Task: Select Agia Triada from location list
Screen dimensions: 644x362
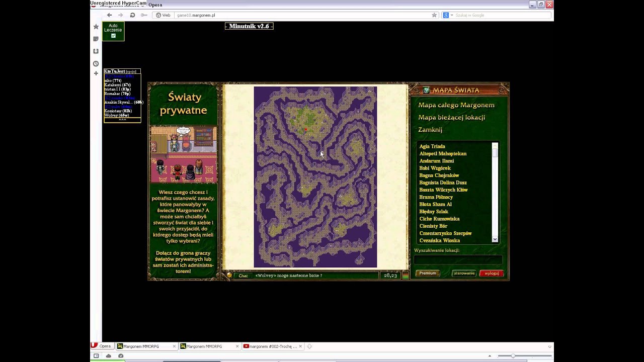Action: click(x=432, y=146)
